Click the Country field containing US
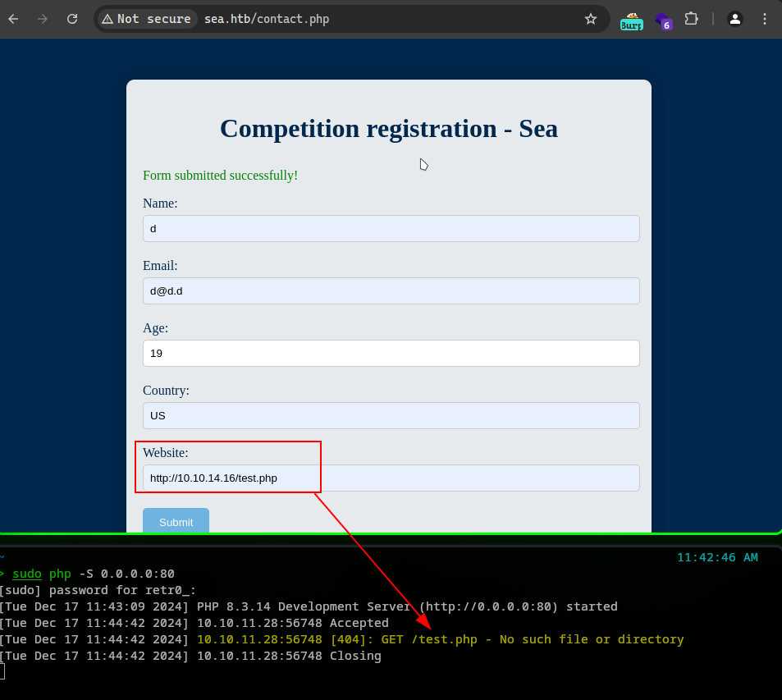 click(x=391, y=415)
